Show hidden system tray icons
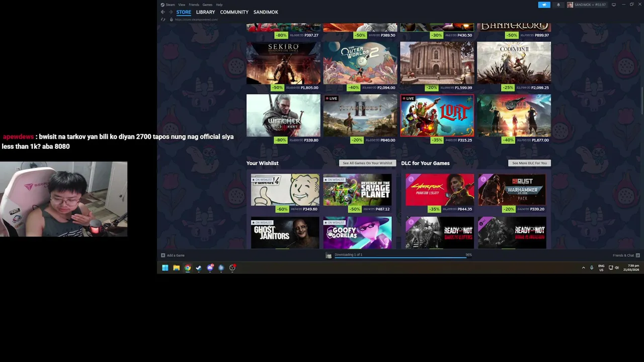Image resolution: width=644 pixels, height=362 pixels. [584, 267]
